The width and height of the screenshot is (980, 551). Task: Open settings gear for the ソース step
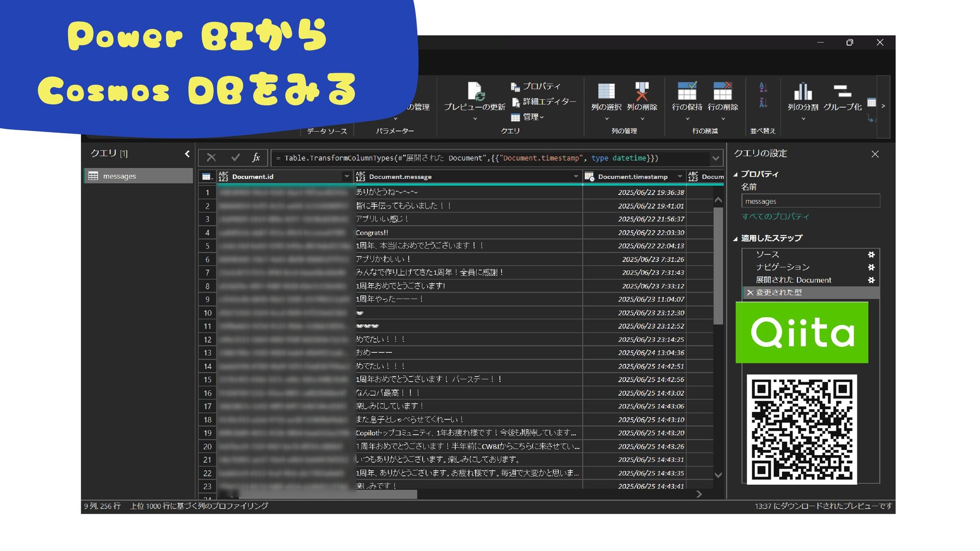871,254
